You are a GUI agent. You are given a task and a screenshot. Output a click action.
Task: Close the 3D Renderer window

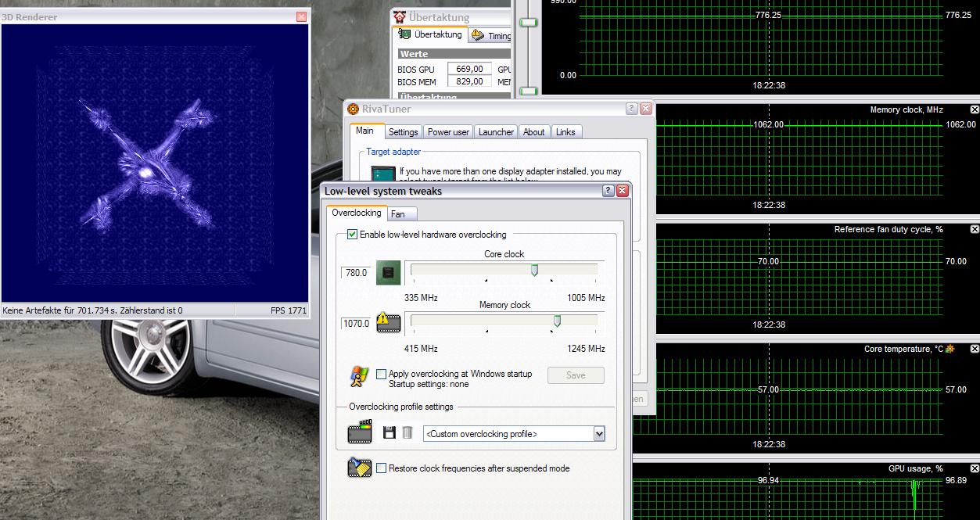tap(301, 16)
